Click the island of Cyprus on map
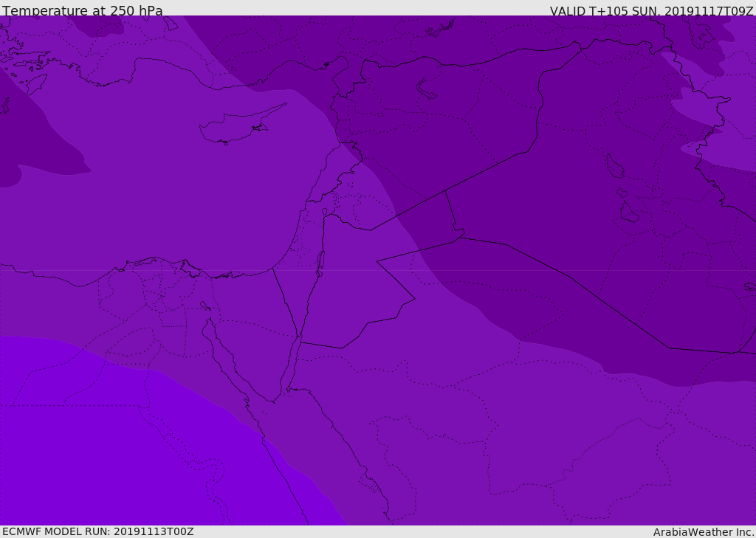Image resolution: width=756 pixels, height=538 pixels. tap(241, 125)
